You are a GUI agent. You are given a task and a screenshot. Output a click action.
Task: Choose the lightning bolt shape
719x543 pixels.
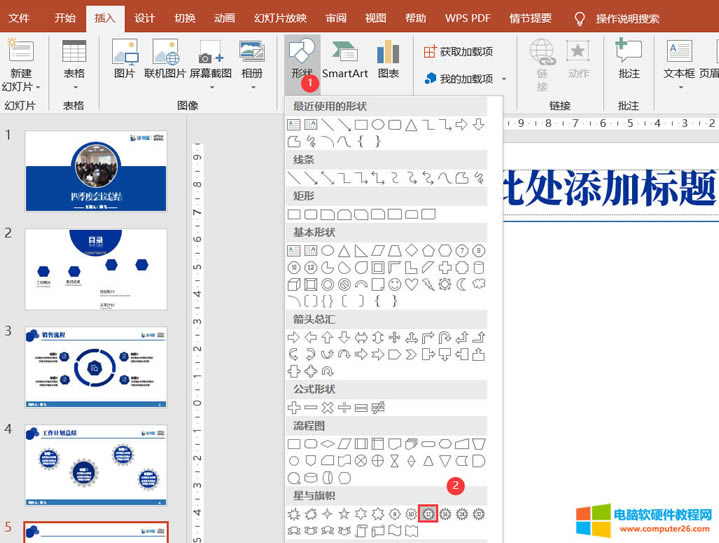coord(428,284)
